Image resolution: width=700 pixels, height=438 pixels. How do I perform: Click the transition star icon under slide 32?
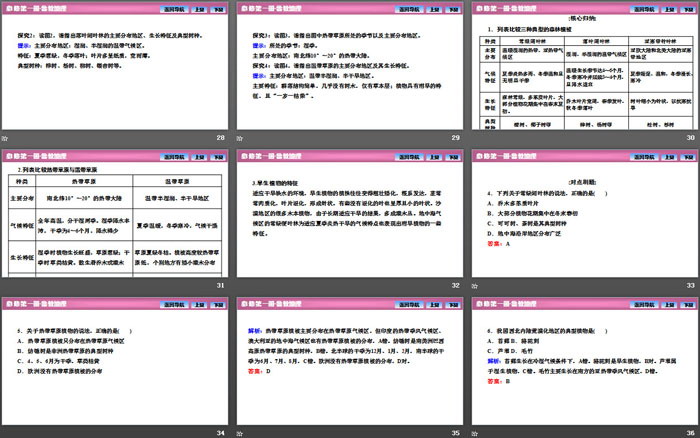[x=239, y=285]
